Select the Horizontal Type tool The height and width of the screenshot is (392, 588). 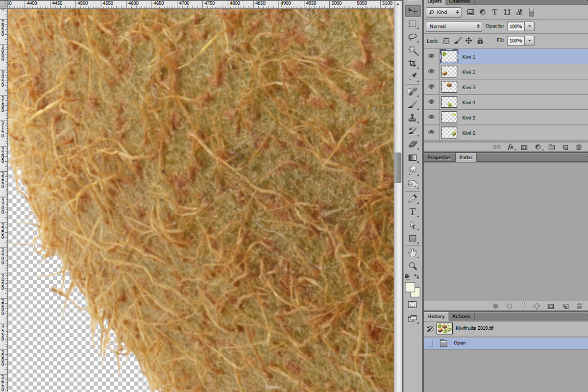tap(413, 212)
